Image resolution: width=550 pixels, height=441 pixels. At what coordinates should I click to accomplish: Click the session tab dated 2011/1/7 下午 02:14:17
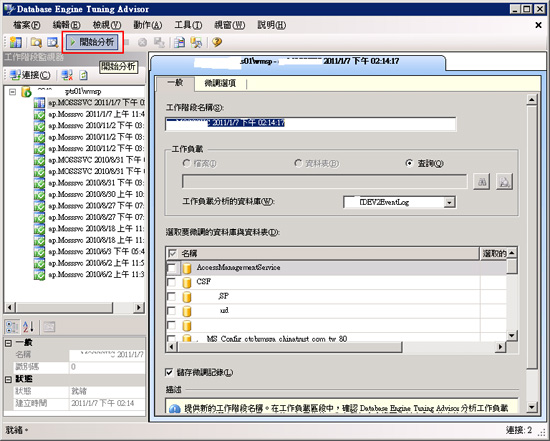pos(298,62)
